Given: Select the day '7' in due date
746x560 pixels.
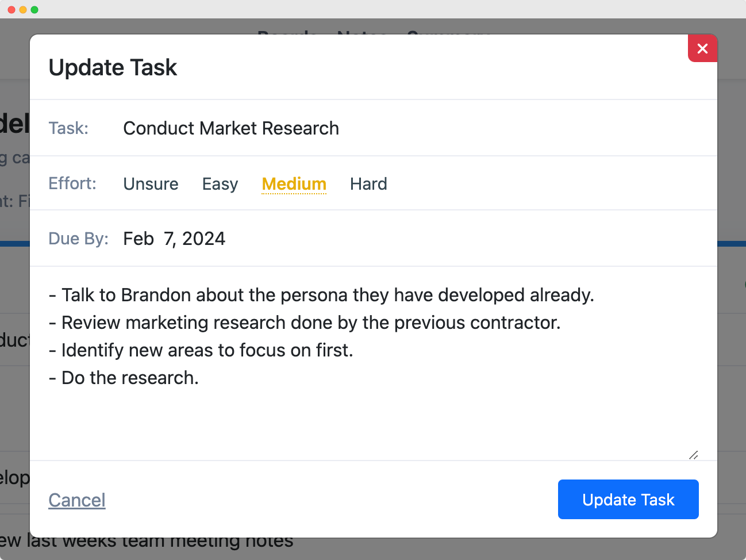Looking at the screenshot, I should pyautogui.click(x=169, y=239).
